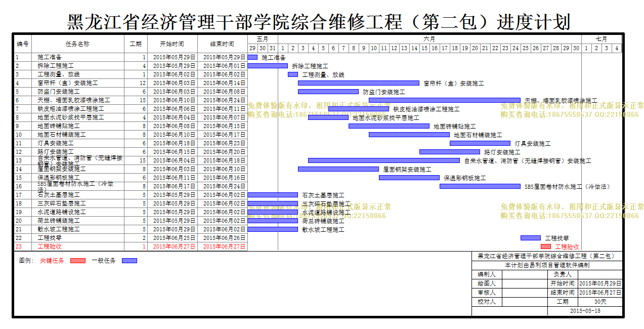This screenshot has width=644, height=329.
Task: Select the 图例 legend heading
Action: pos(26,261)
